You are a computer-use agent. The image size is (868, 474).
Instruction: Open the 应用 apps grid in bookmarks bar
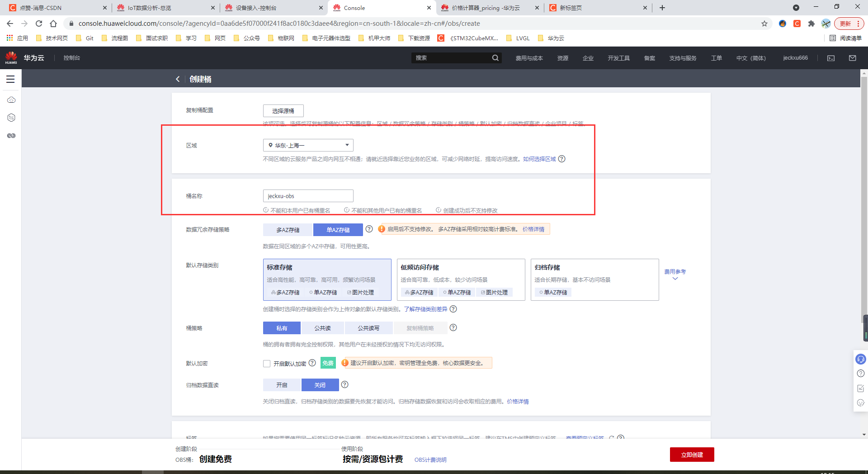click(x=17, y=38)
